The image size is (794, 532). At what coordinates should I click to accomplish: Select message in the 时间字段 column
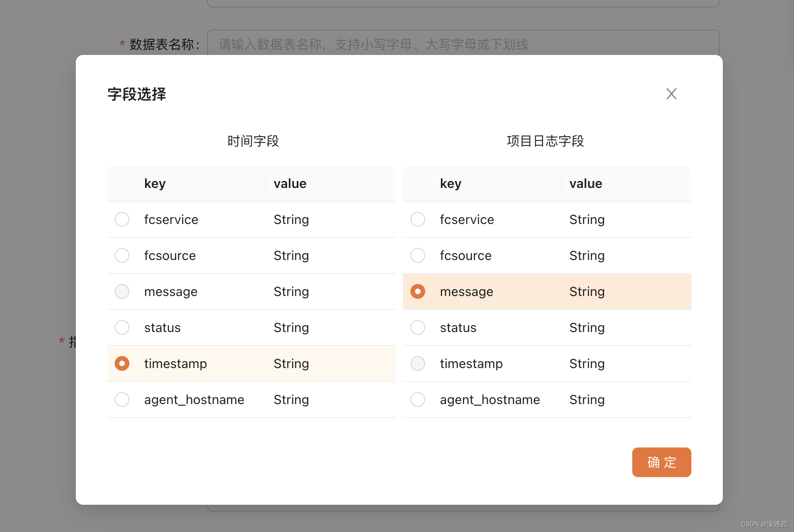tap(122, 291)
